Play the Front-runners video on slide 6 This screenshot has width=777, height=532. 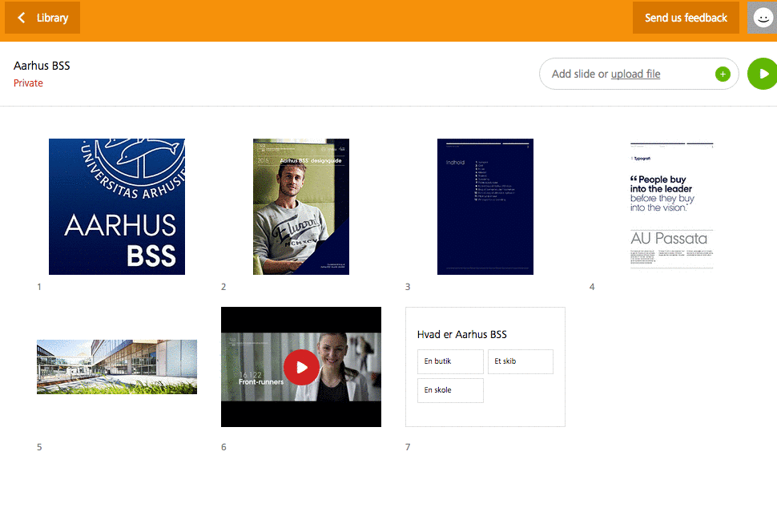point(301,368)
